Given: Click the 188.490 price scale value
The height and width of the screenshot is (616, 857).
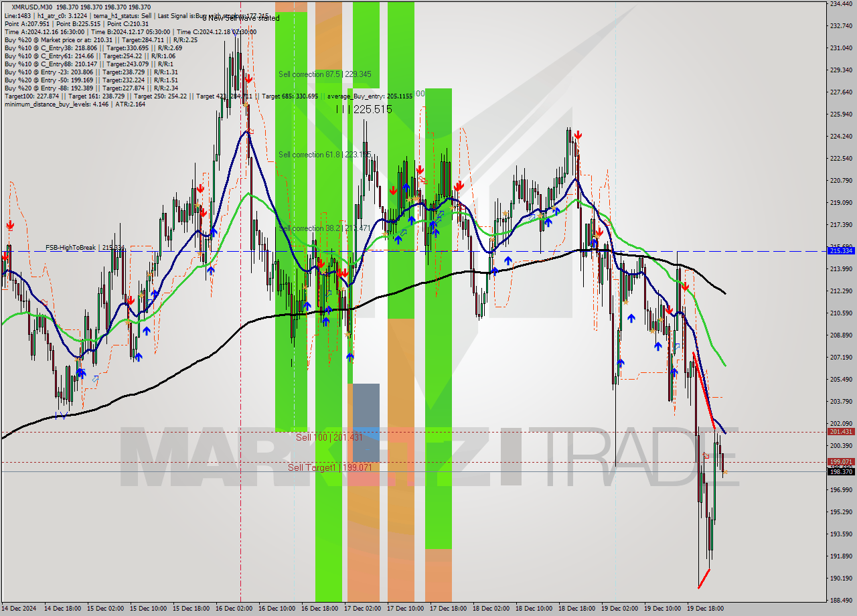Looking at the screenshot, I should tap(841, 601).
